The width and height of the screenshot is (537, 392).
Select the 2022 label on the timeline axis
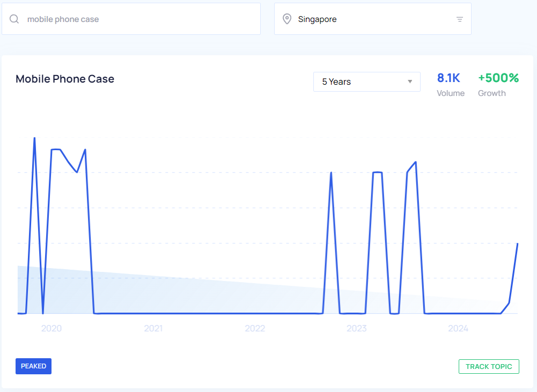pos(255,328)
